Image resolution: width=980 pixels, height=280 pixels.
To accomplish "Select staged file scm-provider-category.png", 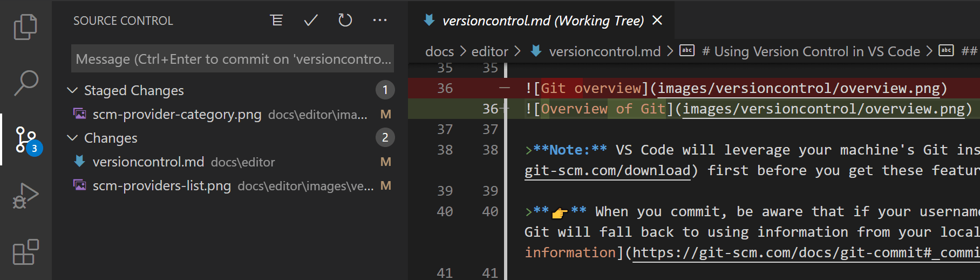I will pyautogui.click(x=177, y=115).
